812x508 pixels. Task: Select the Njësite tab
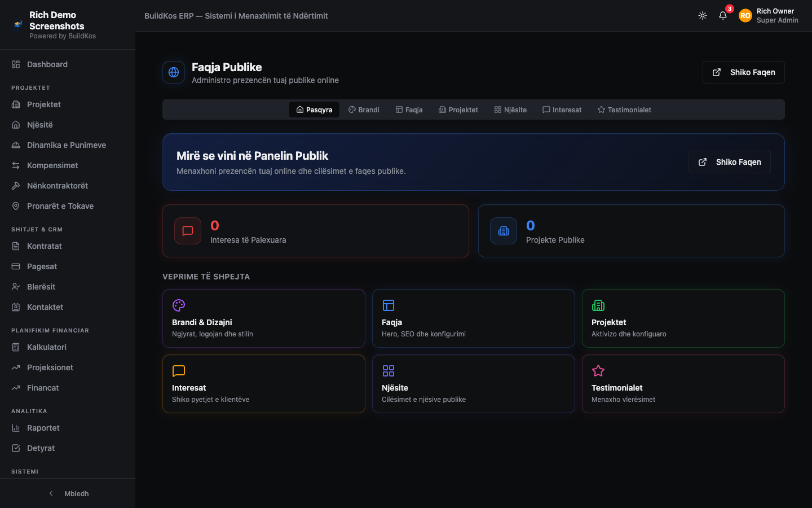(x=510, y=110)
